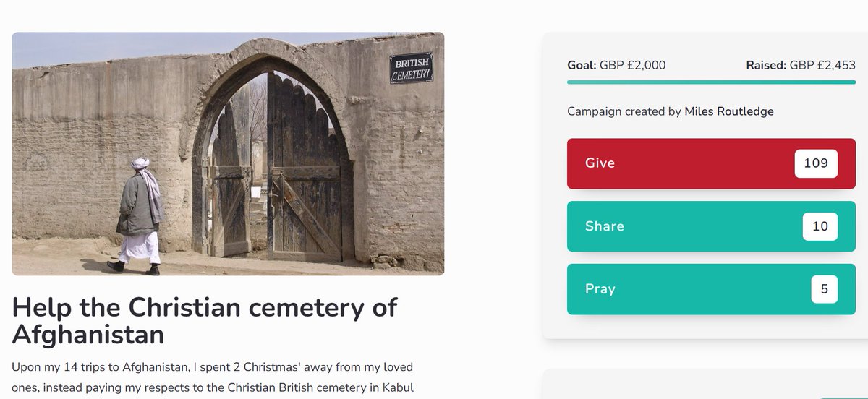Click the Pray count badge showing 5
868x399 pixels.
pyautogui.click(x=824, y=289)
